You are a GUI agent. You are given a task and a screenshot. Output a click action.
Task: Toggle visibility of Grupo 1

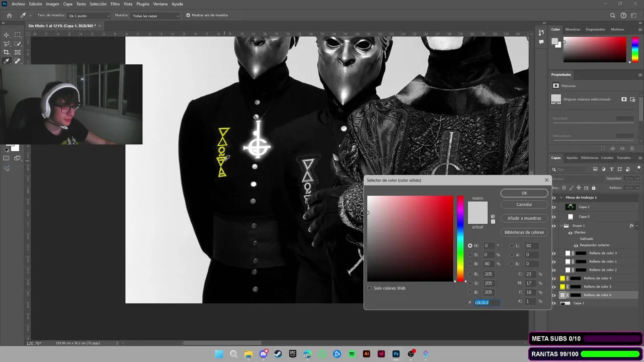(x=554, y=226)
